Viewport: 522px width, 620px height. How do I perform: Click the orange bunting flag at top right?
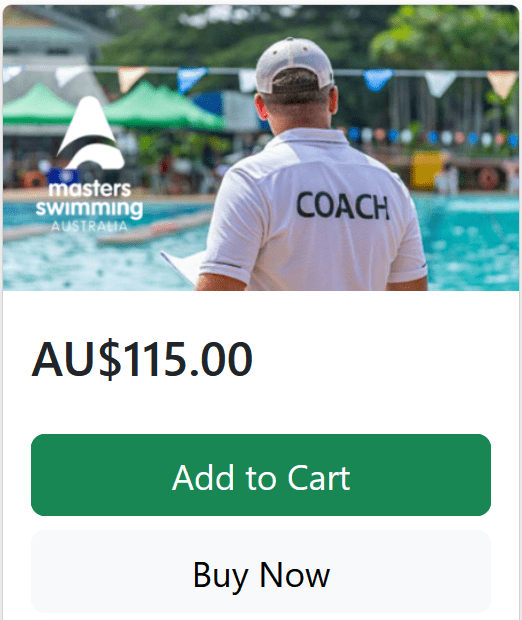tap(502, 84)
